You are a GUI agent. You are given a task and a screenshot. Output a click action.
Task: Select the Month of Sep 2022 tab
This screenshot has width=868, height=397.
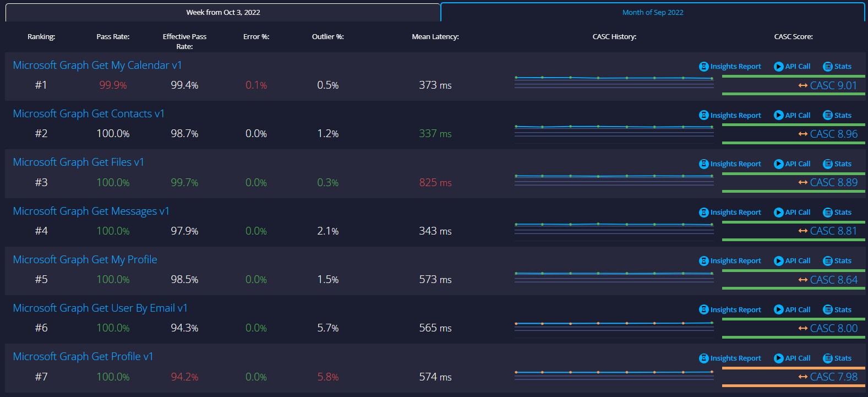pyautogui.click(x=652, y=12)
